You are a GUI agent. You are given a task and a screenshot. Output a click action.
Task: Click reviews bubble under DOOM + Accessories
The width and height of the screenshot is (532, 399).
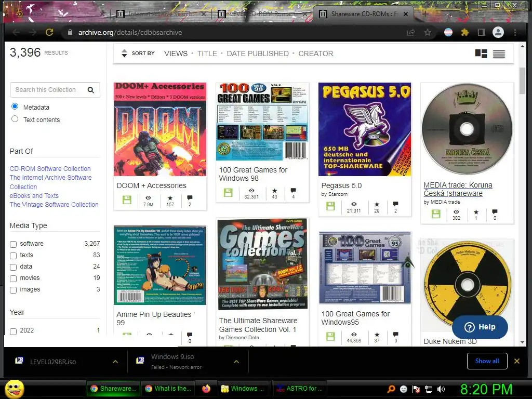pos(190,197)
